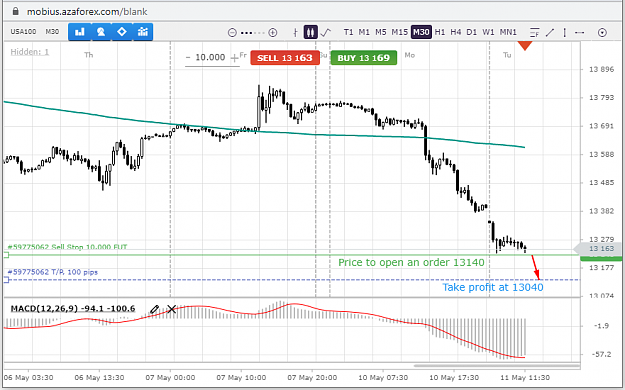
Task: Open the USA100 symbol selector
Action: pyautogui.click(x=23, y=32)
